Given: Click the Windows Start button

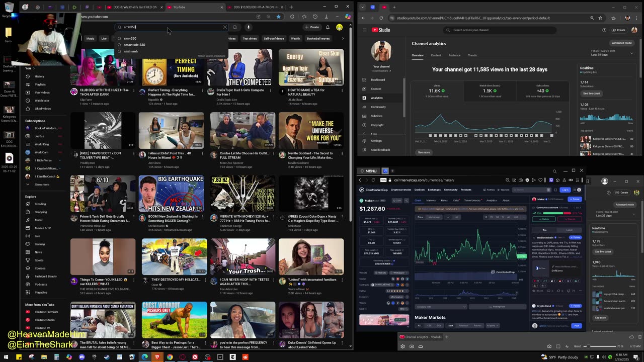Looking at the screenshot, I should tap(6, 357).
